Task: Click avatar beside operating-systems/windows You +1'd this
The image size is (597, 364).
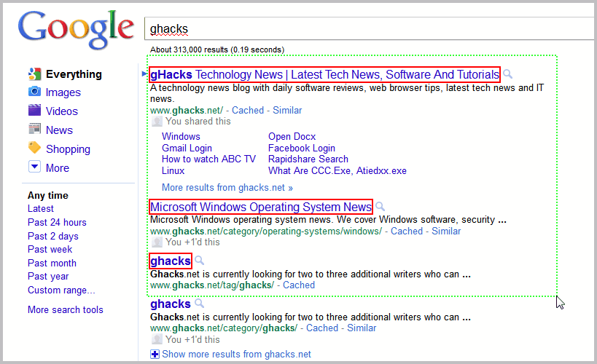Action: [157, 242]
